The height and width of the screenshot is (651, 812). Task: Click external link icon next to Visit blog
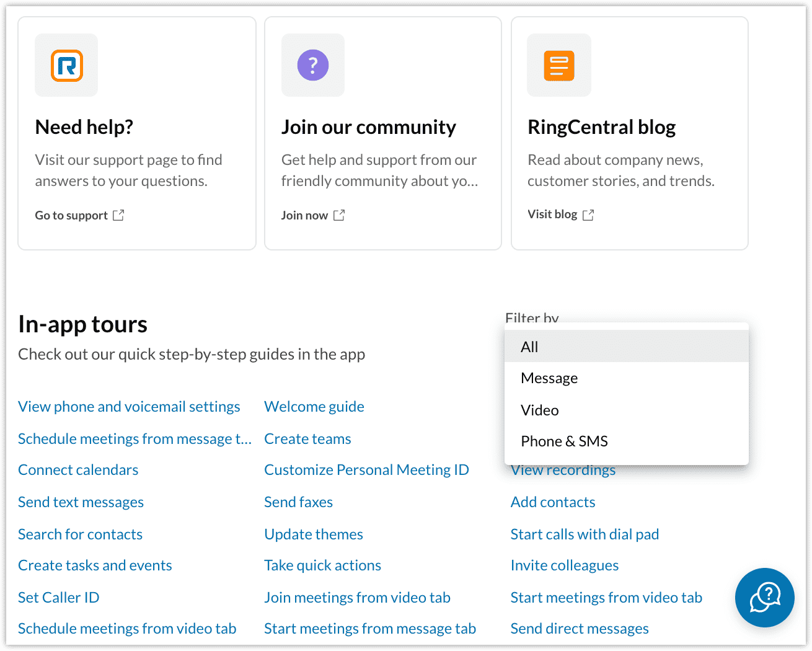click(588, 214)
